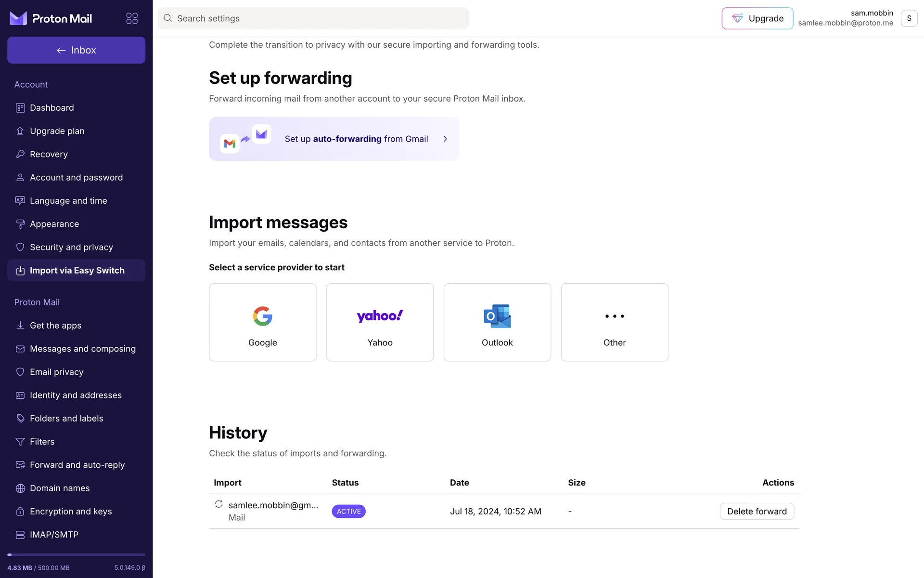Open Filters settings page
Image resolution: width=924 pixels, height=578 pixels.
pos(42,442)
